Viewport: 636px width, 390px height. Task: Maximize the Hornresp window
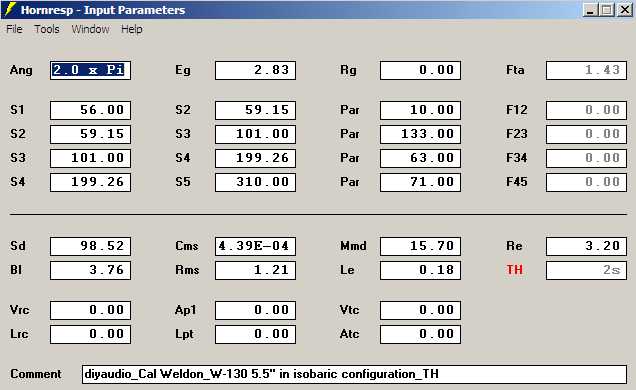tap(607, 10)
